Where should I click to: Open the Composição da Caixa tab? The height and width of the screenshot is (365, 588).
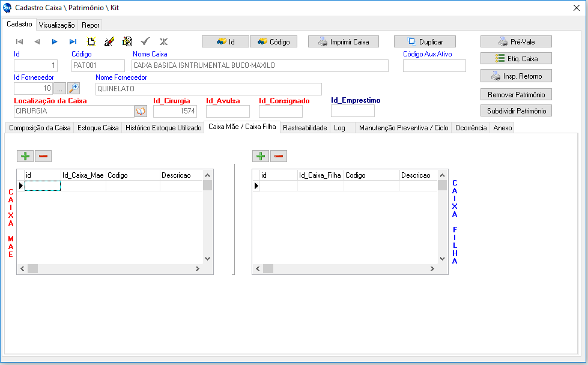click(40, 128)
